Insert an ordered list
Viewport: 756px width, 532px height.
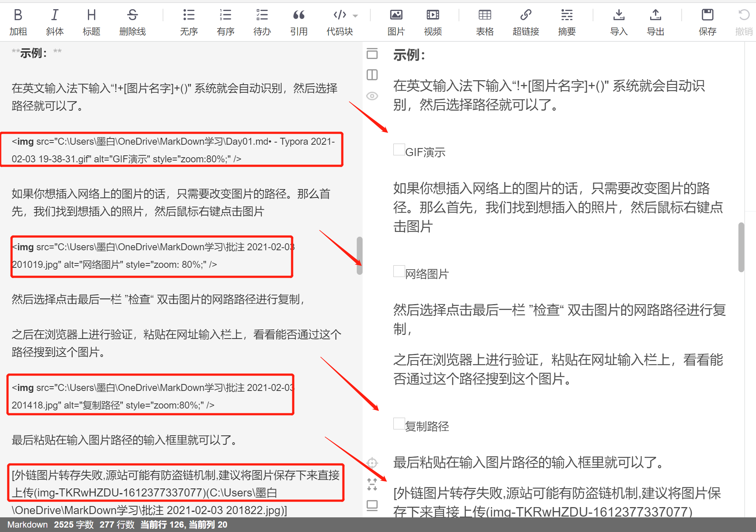click(225, 21)
